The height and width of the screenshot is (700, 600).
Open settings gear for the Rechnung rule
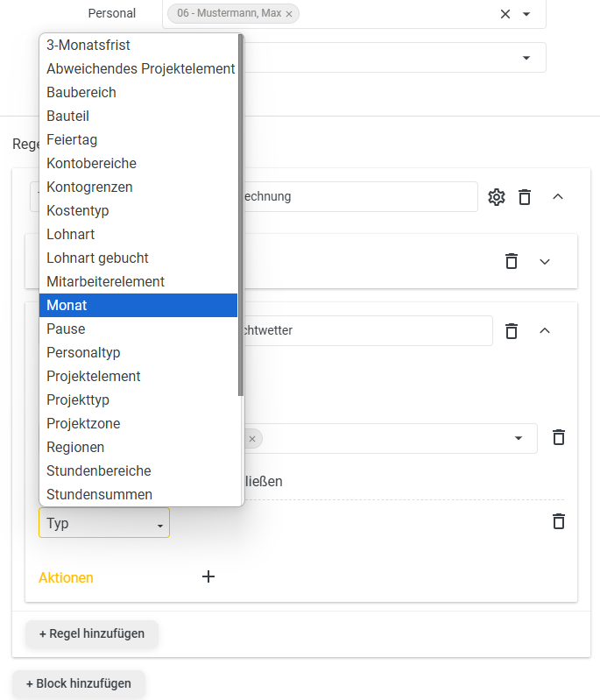(496, 197)
